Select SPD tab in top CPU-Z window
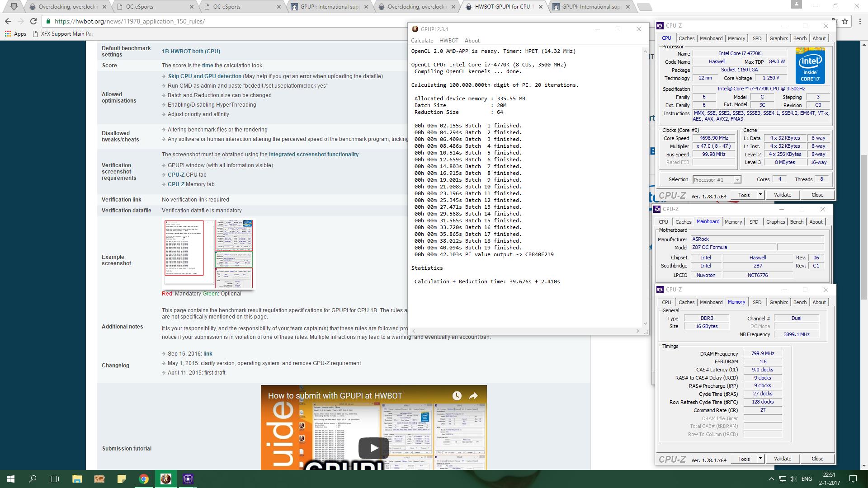 (757, 38)
